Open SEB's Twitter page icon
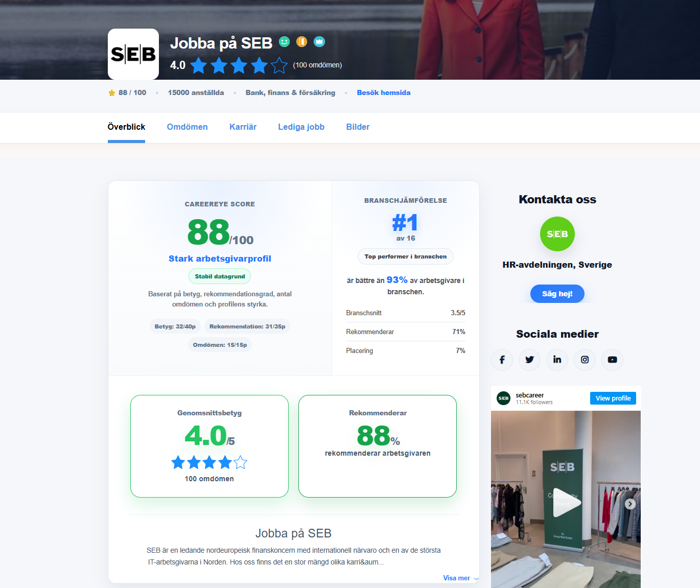Screen dimensions: 700x588 click(530, 360)
